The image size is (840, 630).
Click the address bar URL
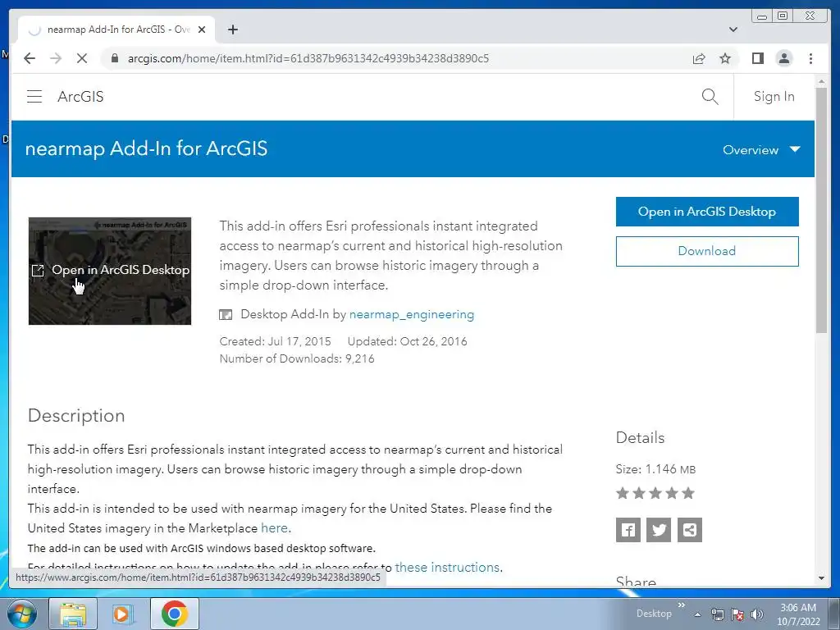point(308,58)
